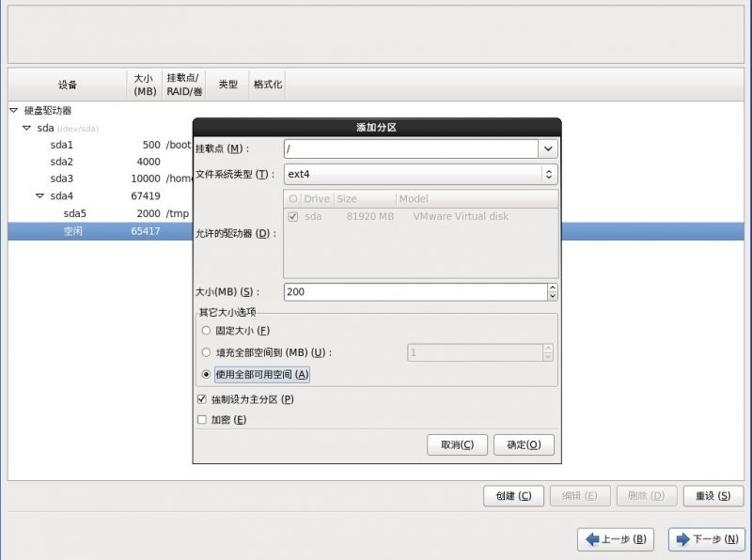752x560 pixels.
Task: Collapse the sda drive tree node
Action: (26, 128)
